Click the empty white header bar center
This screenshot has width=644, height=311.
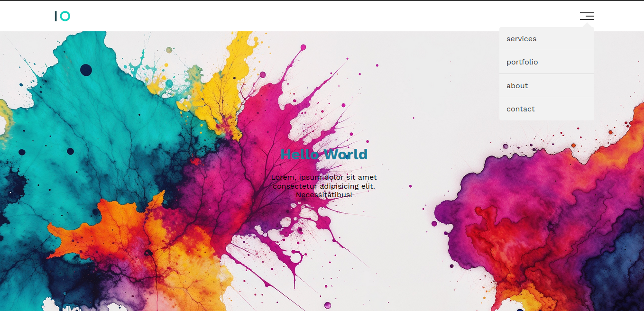[322, 17]
